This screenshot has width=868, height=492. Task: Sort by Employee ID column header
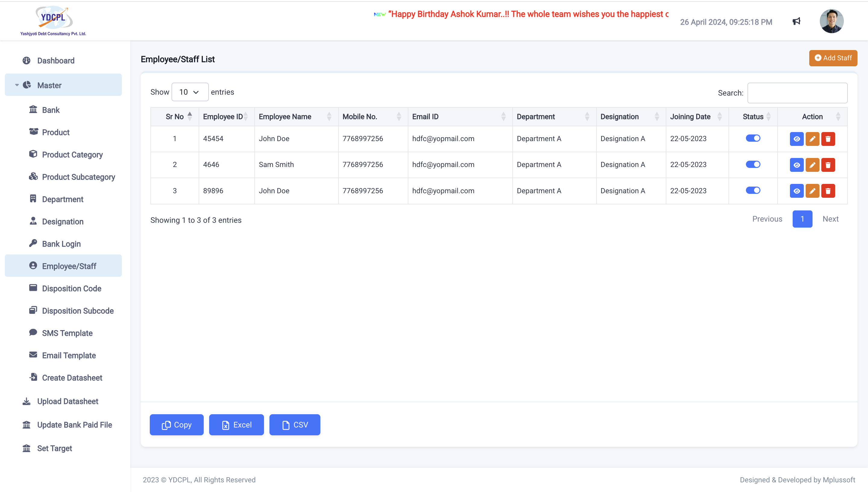tap(225, 117)
